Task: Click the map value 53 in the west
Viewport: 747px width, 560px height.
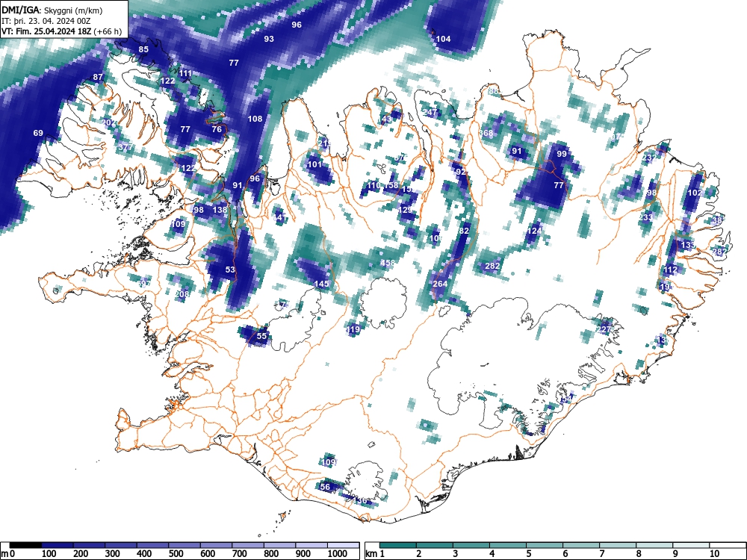Action: [230, 269]
